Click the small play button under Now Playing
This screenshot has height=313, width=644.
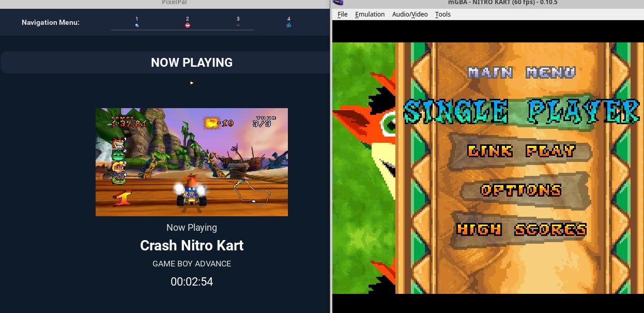click(x=192, y=83)
